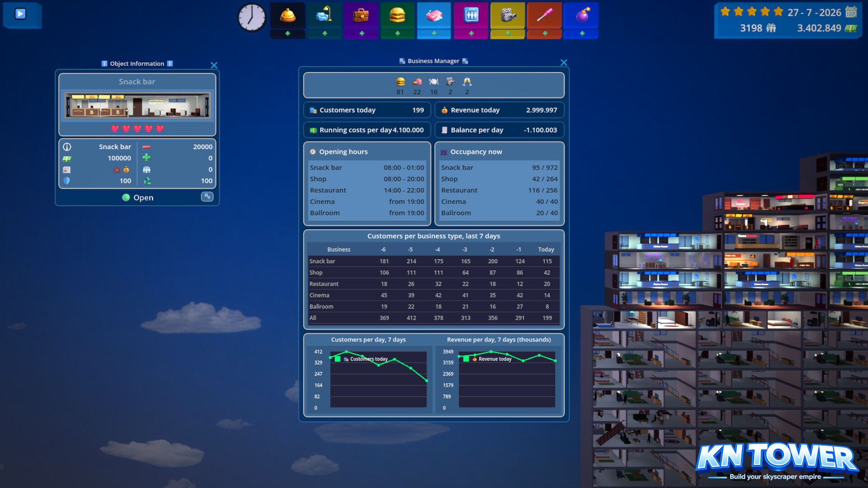Open the armchair and lamp category

[x=325, y=16]
